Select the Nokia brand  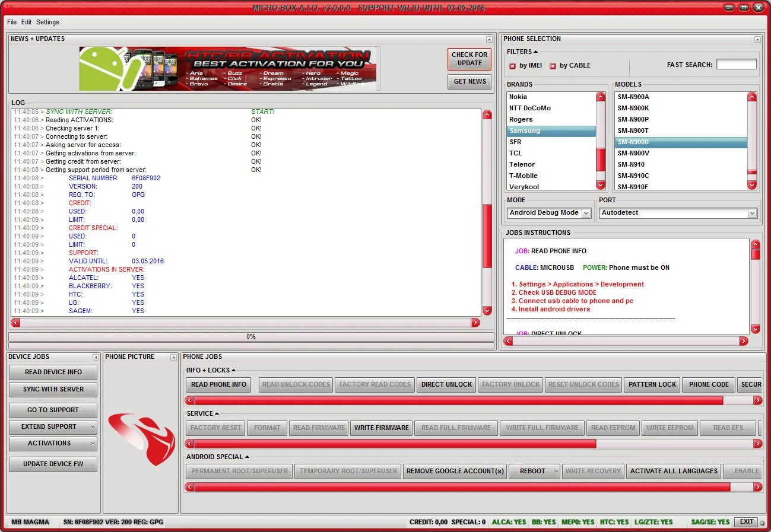pos(551,97)
